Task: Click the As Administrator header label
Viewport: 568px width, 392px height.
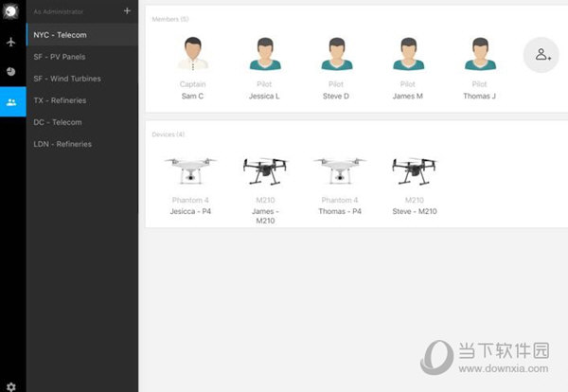Action: [x=59, y=11]
